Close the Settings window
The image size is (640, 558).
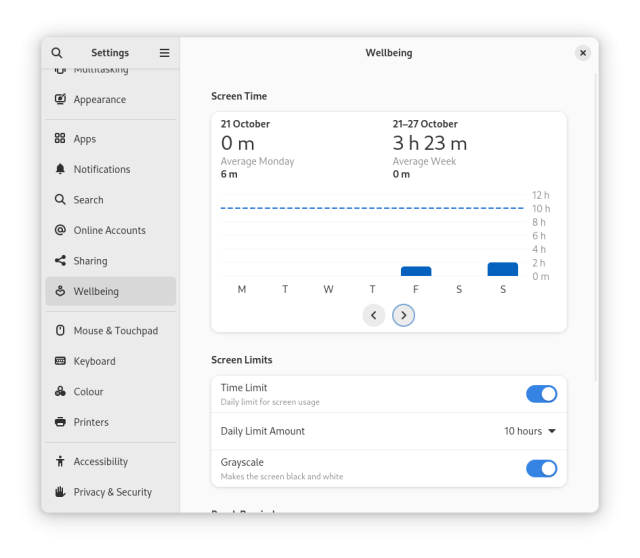coord(583,53)
